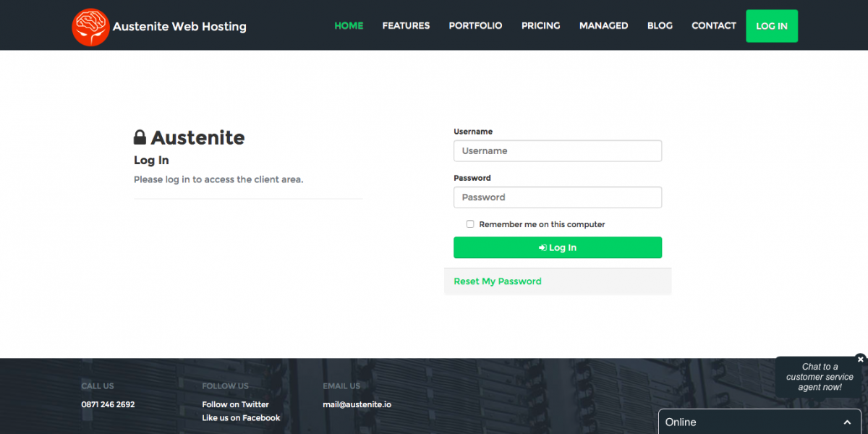
Task: Click the Austenite heading beside the lock icon
Action: coord(197,137)
